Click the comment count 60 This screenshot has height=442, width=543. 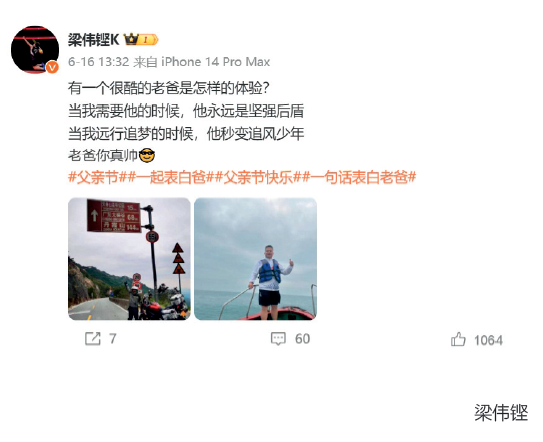[302, 339]
